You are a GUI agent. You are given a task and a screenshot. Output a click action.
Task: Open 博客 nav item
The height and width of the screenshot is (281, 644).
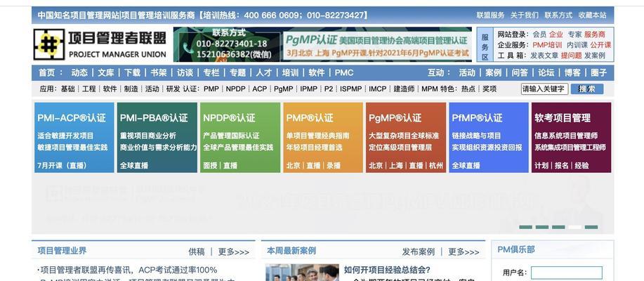point(572,73)
